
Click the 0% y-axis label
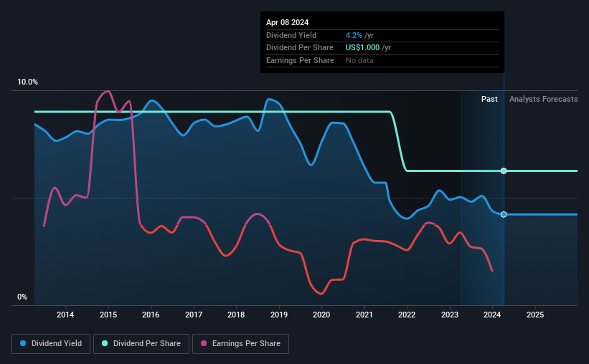[x=22, y=297]
